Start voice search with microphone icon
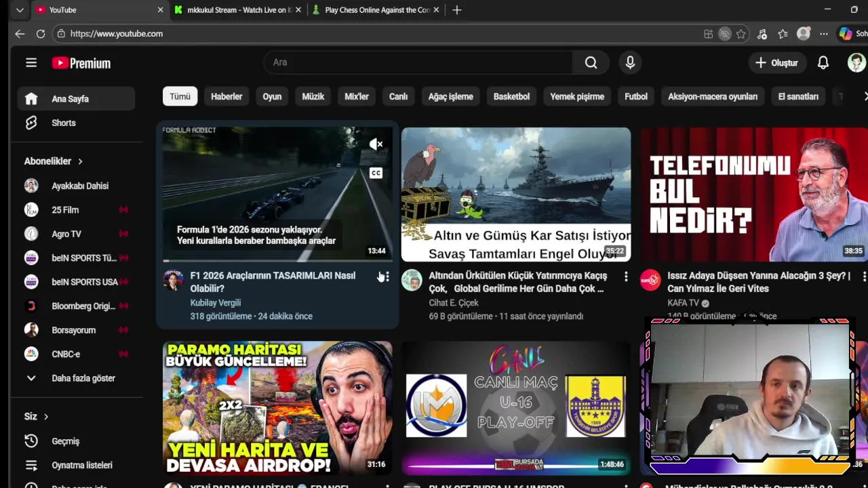This screenshot has height=488, width=868. [630, 62]
